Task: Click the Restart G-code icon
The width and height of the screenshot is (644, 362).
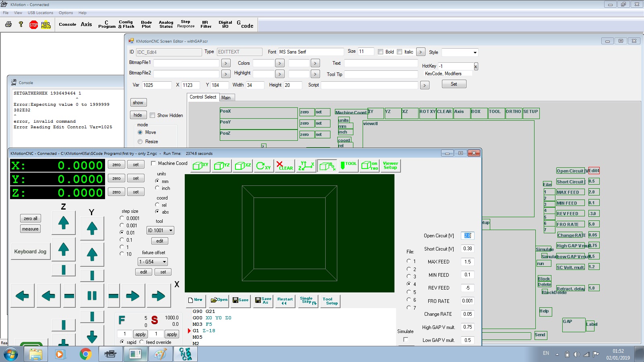Action: (x=285, y=301)
